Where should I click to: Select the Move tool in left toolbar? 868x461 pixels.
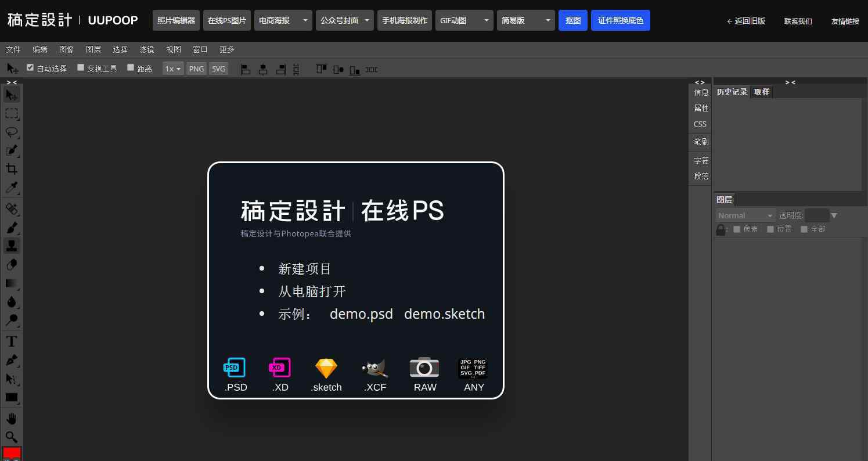pos(12,95)
